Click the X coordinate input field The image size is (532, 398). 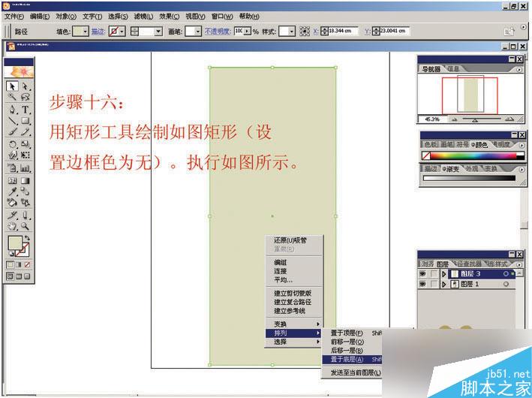click(x=344, y=31)
